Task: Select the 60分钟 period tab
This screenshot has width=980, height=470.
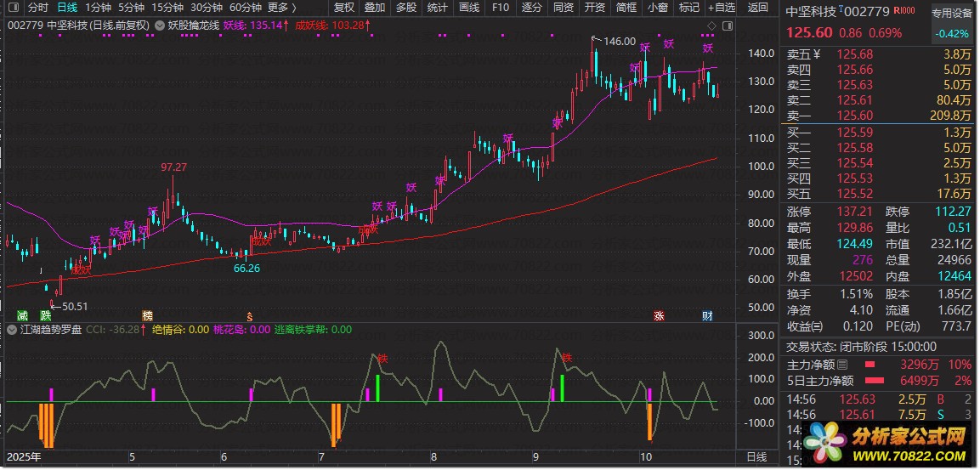Action: pos(246,8)
